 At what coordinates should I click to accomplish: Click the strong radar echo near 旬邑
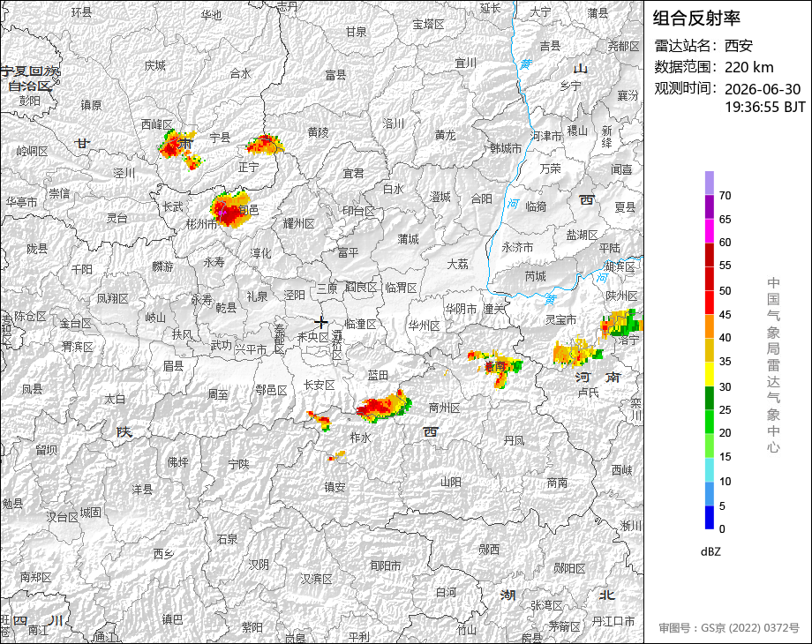coord(229,209)
